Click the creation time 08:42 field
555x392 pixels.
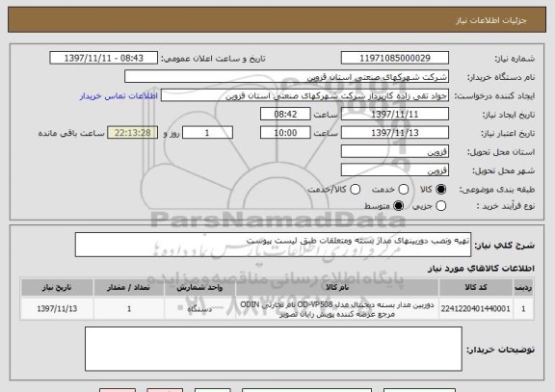click(x=285, y=115)
